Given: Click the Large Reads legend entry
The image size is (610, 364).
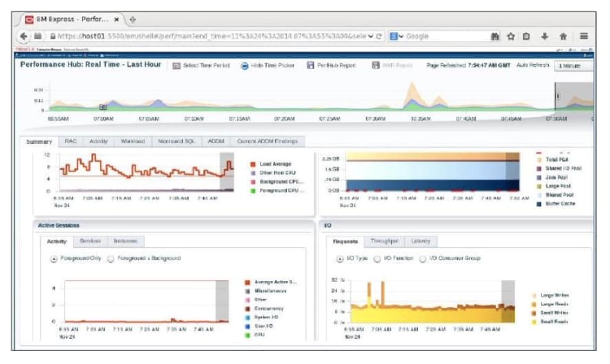Looking at the screenshot, I should click(x=554, y=304).
